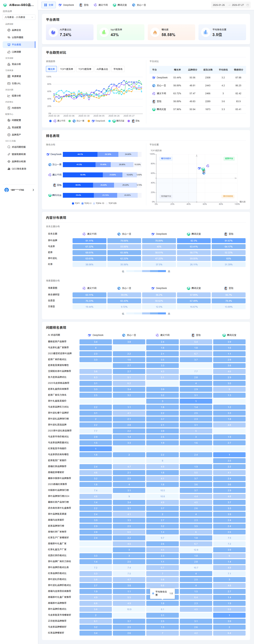The image size is (254, 644).
Task: Click the 引用URL icon
Action: click(x=9, y=83)
